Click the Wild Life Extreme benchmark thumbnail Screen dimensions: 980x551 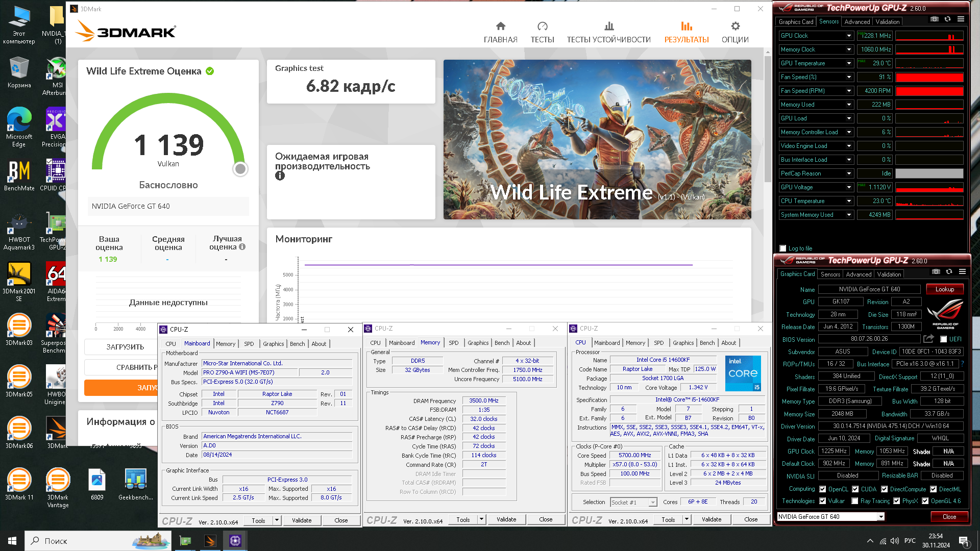[597, 140]
